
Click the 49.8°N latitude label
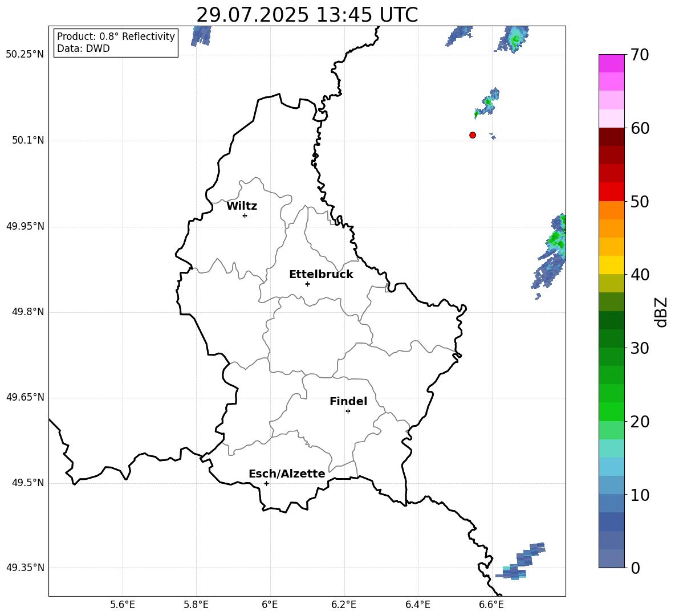[x=28, y=312]
